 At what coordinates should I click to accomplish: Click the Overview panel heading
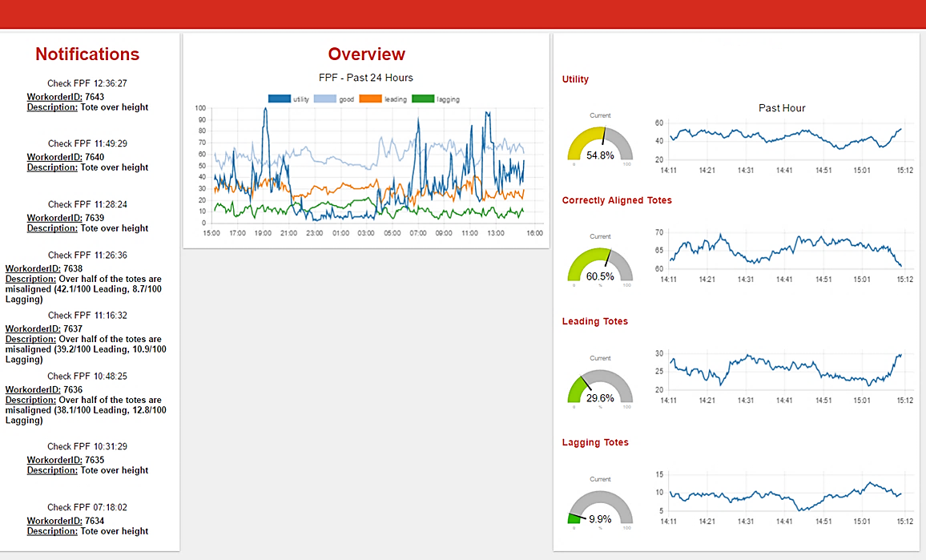[x=366, y=54]
